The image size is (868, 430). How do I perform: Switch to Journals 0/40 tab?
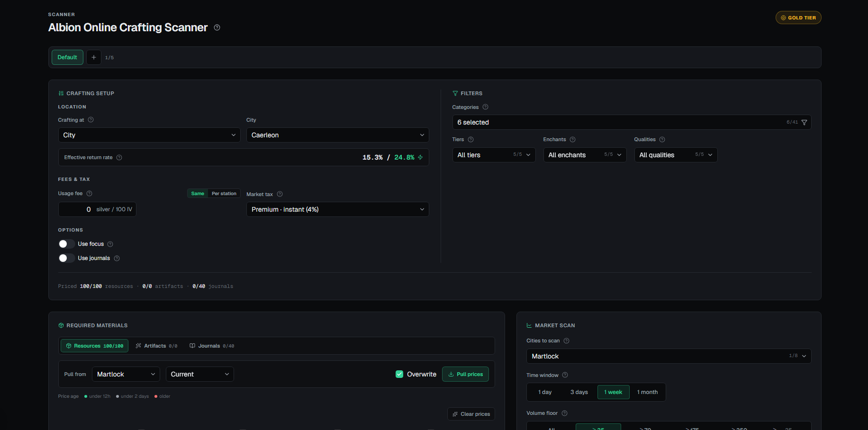(x=212, y=346)
